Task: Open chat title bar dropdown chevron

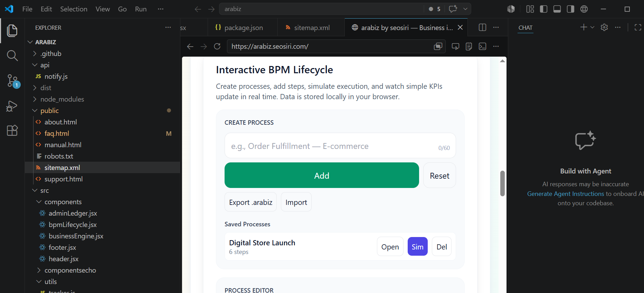Action: point(465,9)
